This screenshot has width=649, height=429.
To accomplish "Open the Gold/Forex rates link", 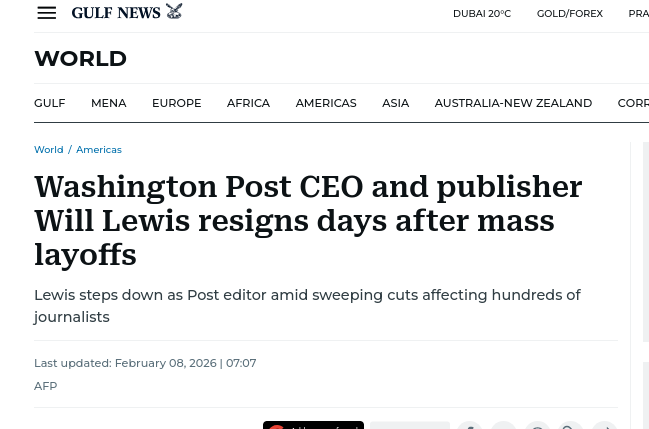I will pos(569,14).
